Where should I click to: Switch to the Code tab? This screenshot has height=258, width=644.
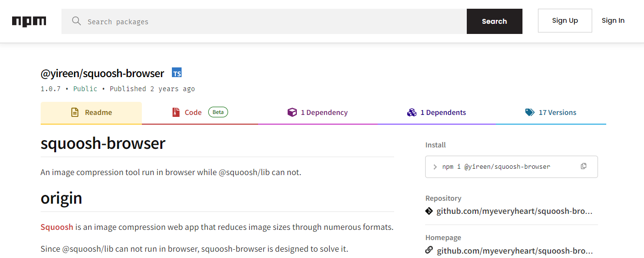[199, 113]
